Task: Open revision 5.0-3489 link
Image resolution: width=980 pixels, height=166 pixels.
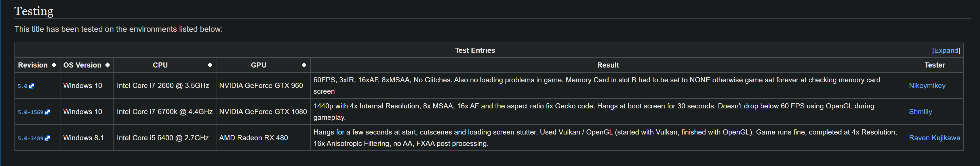Action: coord(30,138)
